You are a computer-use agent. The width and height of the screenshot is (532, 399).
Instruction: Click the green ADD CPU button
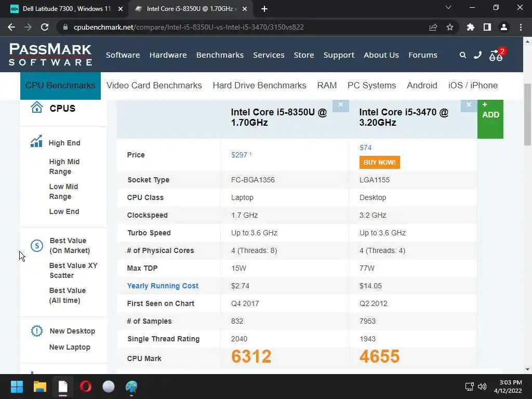490,119
